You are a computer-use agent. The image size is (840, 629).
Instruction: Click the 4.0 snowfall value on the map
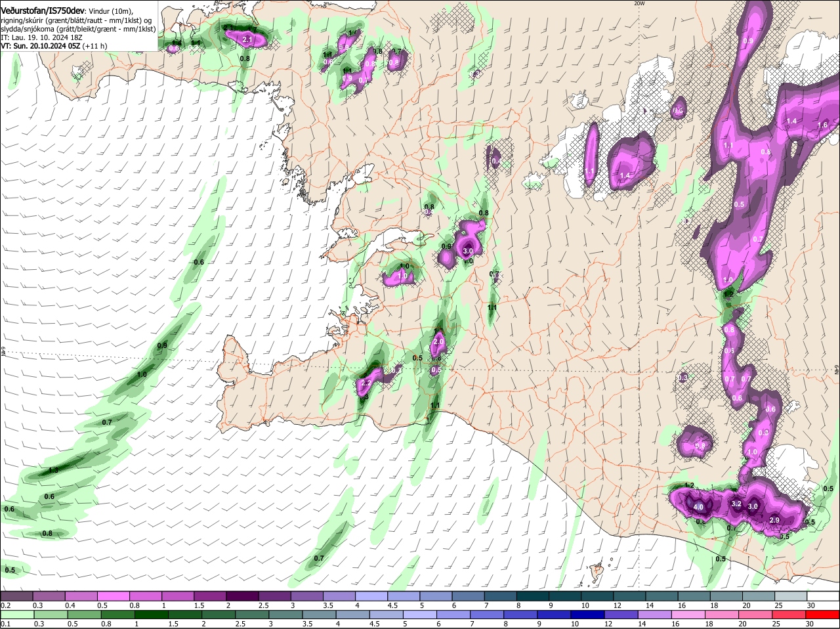698,507
